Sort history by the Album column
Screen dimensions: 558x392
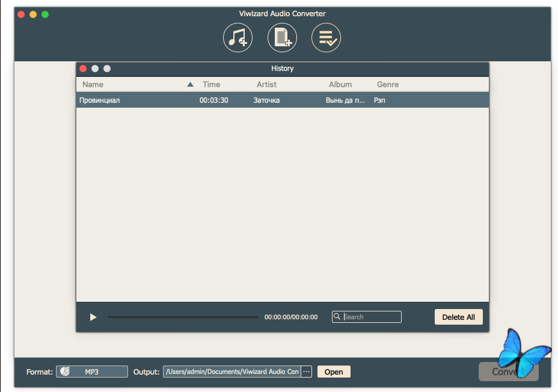[x=340, y=85]
